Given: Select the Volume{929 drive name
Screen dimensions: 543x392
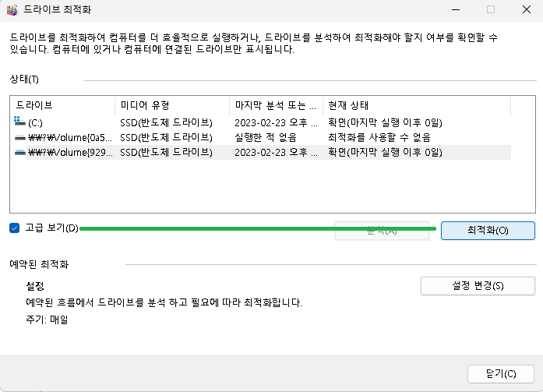Looking at the screenshot, I should pyautogui.click(x=70, y=153).
